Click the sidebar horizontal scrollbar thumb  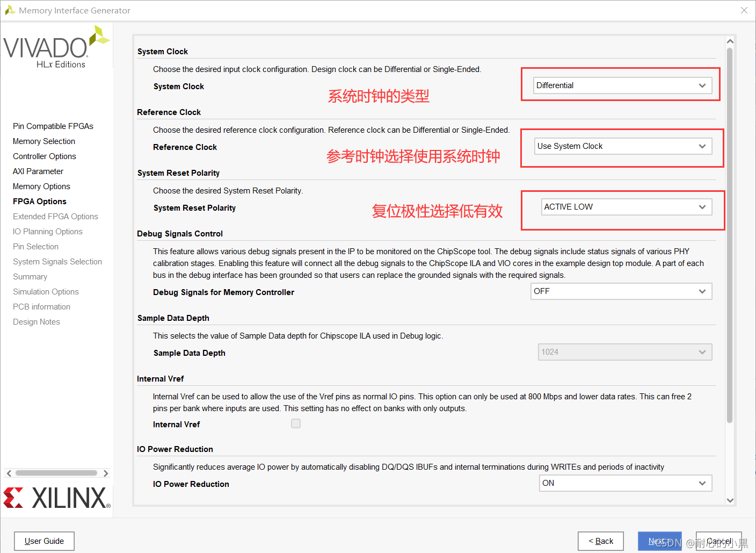[56, 473]
